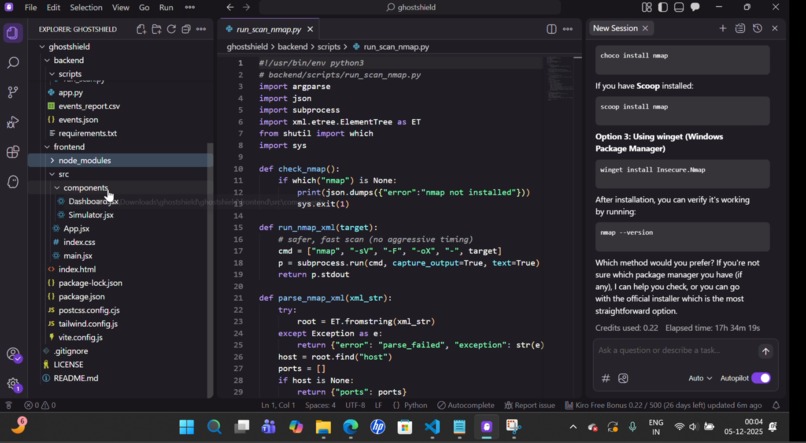
Task: Open the Go menu
Action: click(x=144, y=7)
